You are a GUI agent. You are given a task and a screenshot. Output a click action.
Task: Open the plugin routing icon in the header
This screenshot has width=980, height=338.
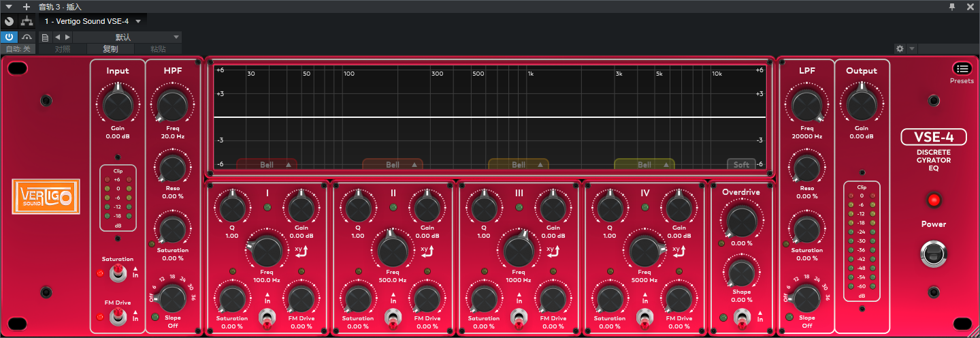(x=27, y=21)
